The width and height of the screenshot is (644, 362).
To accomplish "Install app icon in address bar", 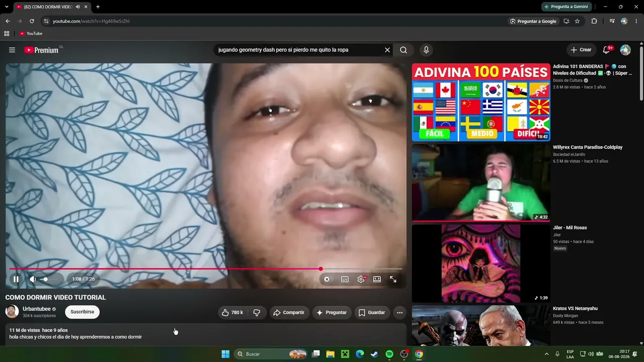I will tap(566, 21).
